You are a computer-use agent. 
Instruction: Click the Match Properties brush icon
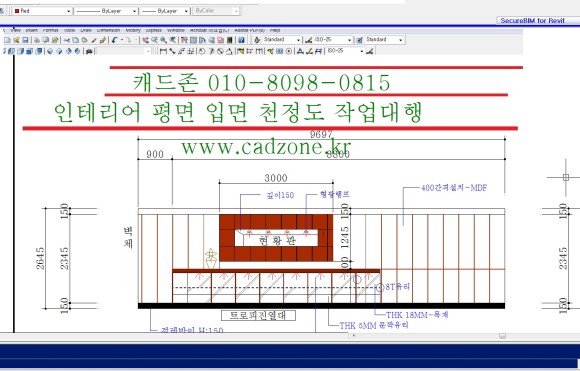click(94, 40)
